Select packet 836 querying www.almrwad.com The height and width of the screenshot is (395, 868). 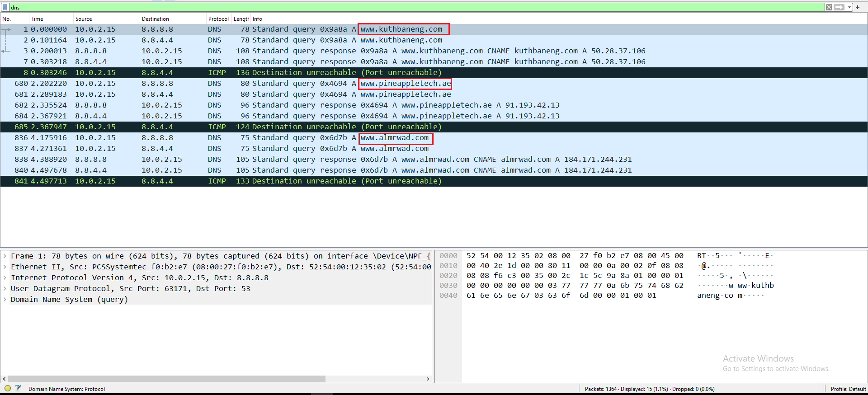(x=434, y=138)
